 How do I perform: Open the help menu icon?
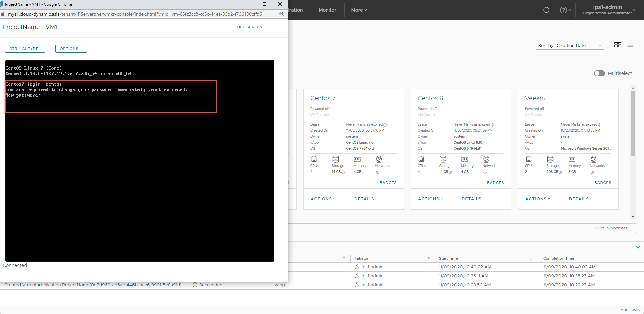(x=563, y=10)
